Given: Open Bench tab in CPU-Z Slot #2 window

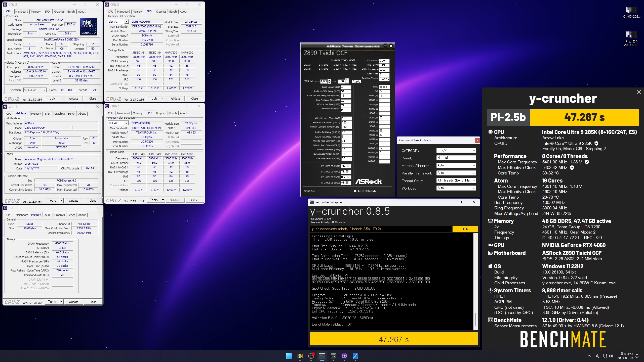Looking at the screenshot, I should click(x=173, y=113).
